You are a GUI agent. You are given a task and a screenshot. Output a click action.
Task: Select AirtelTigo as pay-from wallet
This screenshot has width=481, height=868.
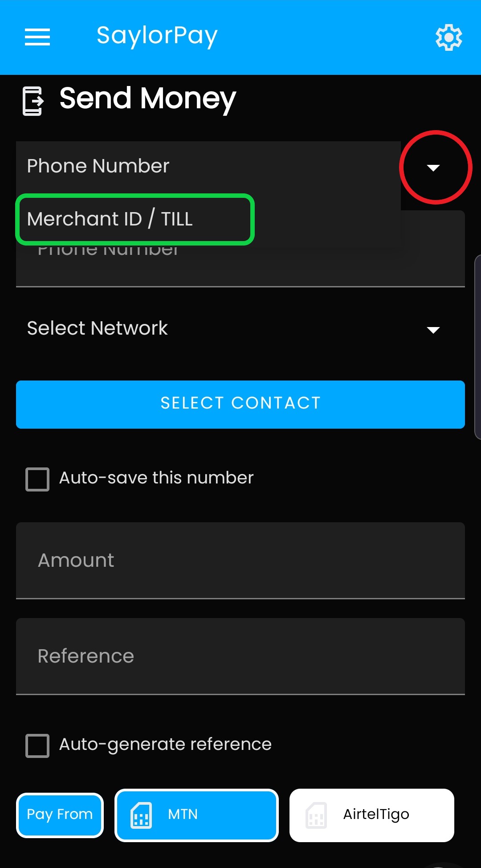click(372, 815)
